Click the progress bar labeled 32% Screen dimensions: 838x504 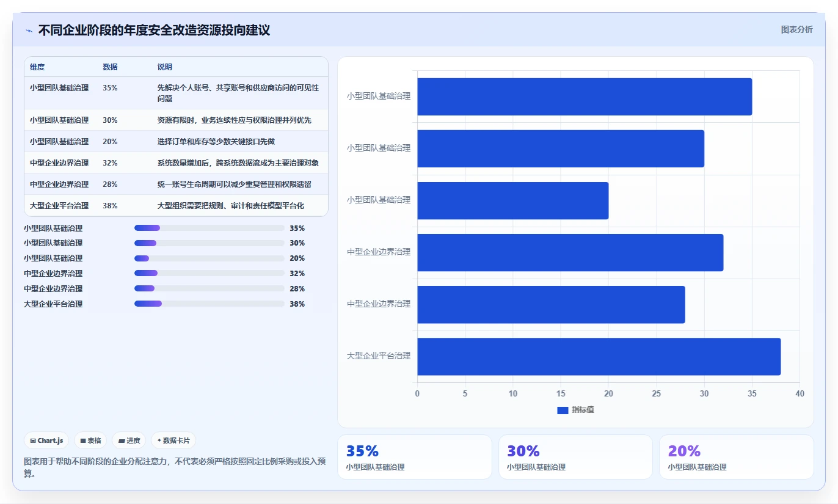coord(209,273)
